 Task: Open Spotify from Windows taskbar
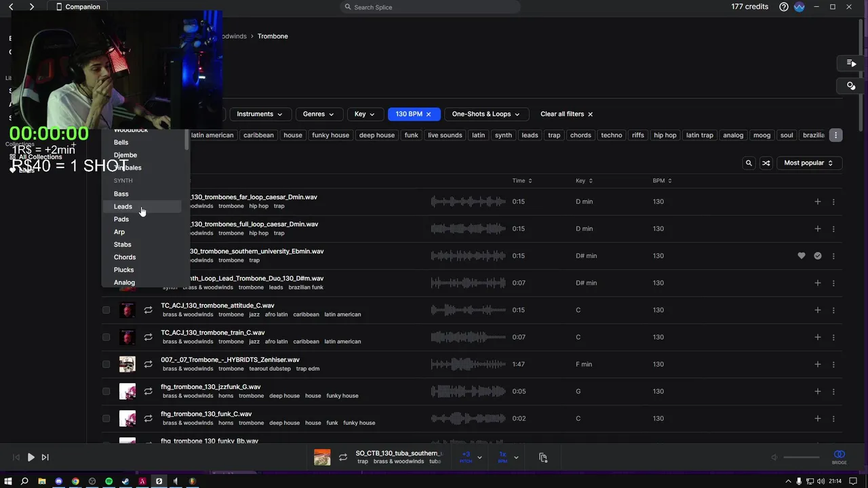[x=108, y=481]
